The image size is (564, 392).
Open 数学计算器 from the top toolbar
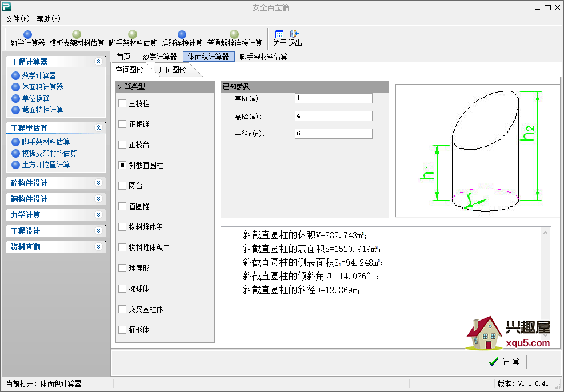pos(27,39)
